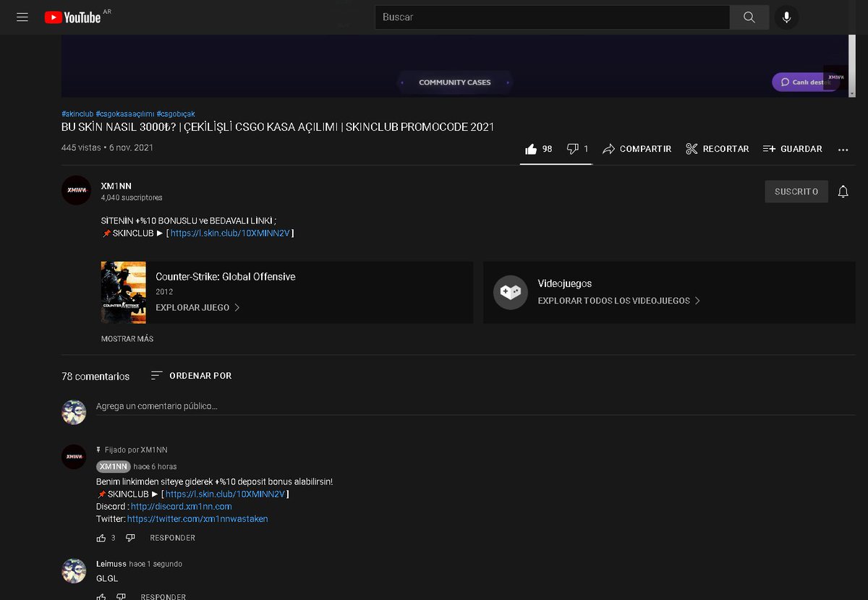This screenshot has height=600, width=868.
Task: Open skin.club link in description
Action: point(230,233)
